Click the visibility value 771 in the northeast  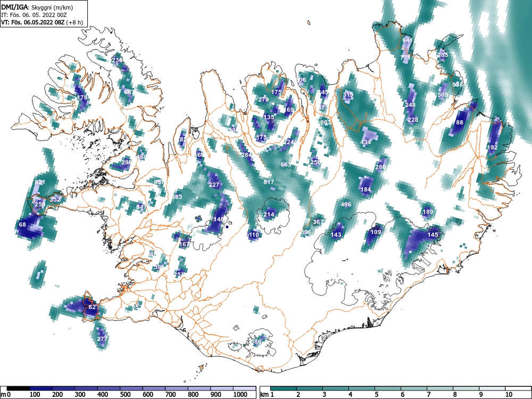click(405, 57)
